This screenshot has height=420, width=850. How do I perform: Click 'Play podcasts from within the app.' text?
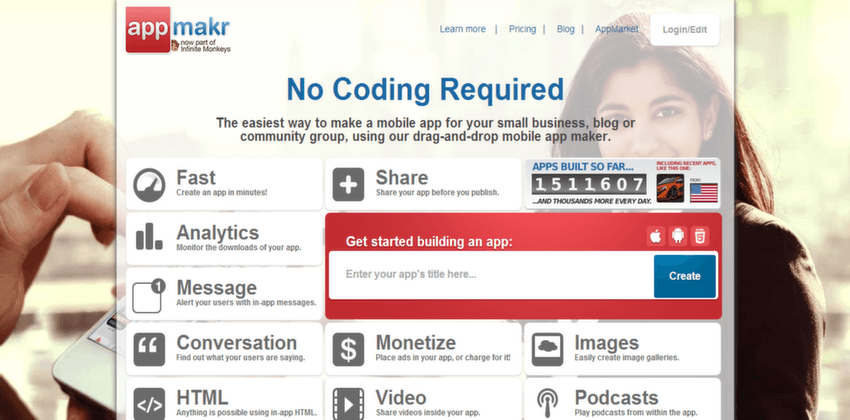pos(636,413)
